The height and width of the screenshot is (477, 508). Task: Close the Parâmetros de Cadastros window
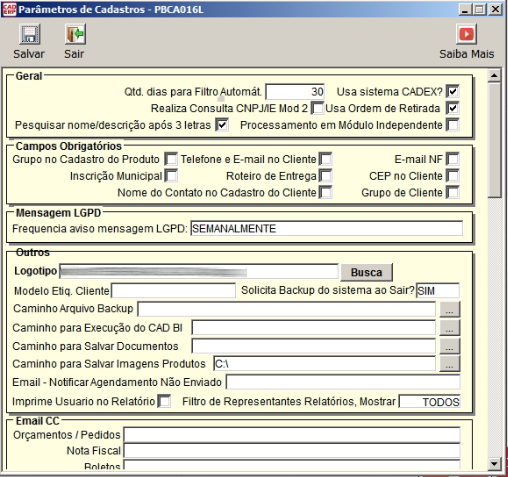[x=495, y=9]
